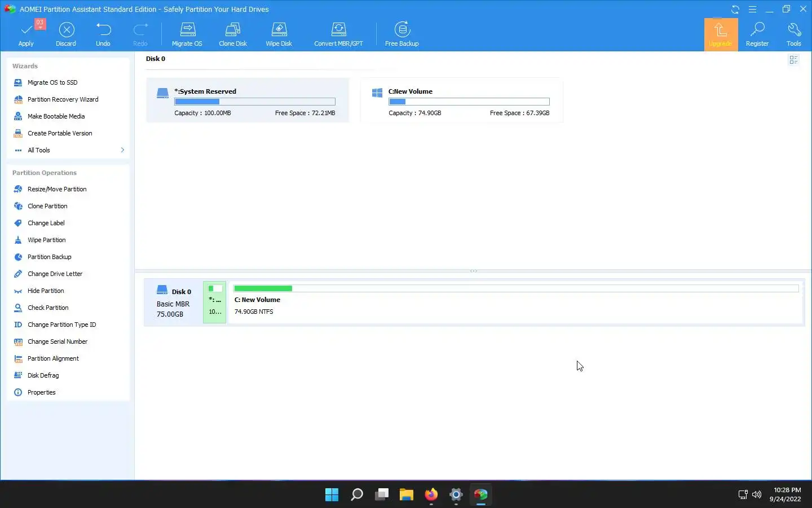Launch the Clone Disk tool
812x508 pixels.
pos(233,34)
